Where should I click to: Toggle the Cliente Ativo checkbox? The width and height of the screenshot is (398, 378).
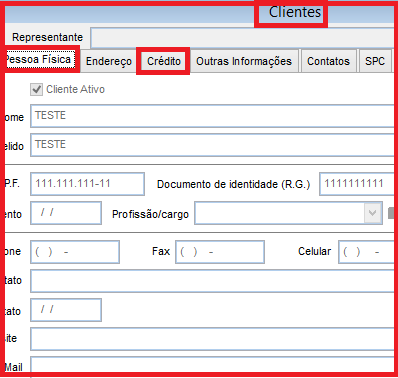click(36, 89)
